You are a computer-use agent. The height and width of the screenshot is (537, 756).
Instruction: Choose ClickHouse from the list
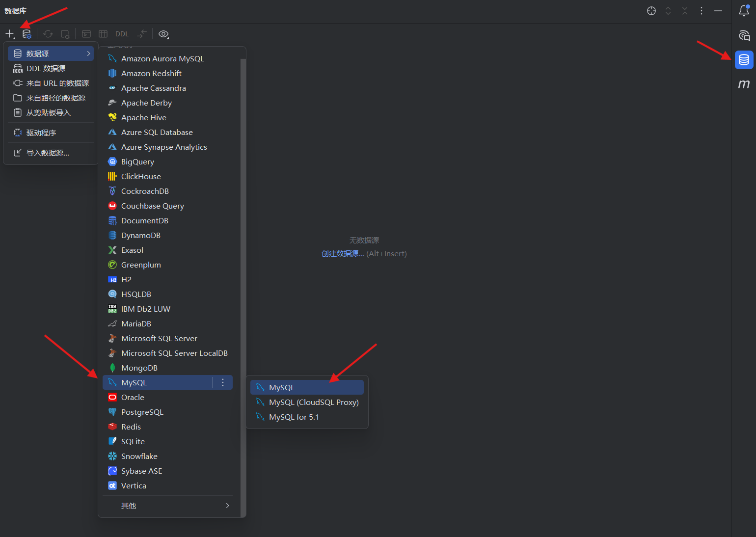pos(167,176)
